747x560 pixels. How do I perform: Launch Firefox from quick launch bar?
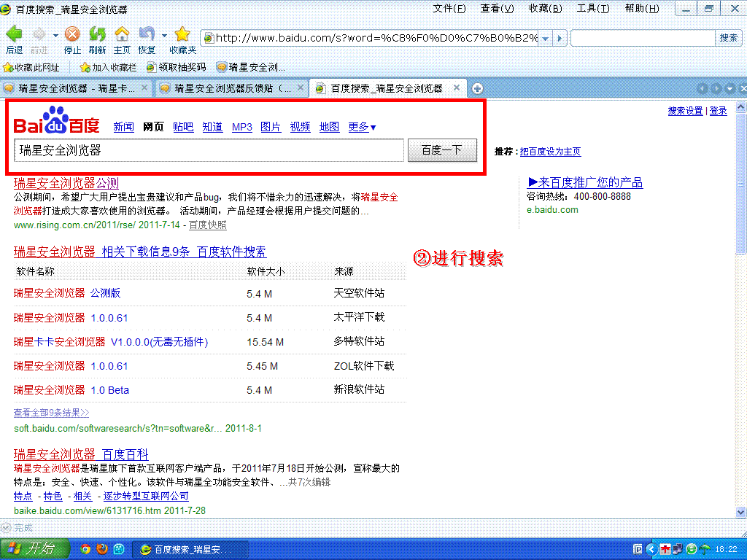[x=102, y=549]
